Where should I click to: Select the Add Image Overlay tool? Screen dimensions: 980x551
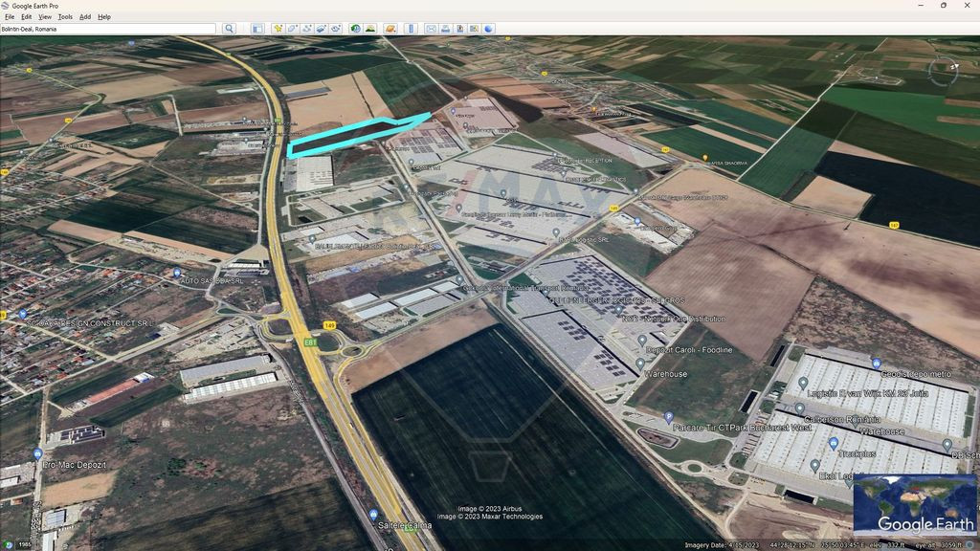pyautogui.click(x=321, y=29)
